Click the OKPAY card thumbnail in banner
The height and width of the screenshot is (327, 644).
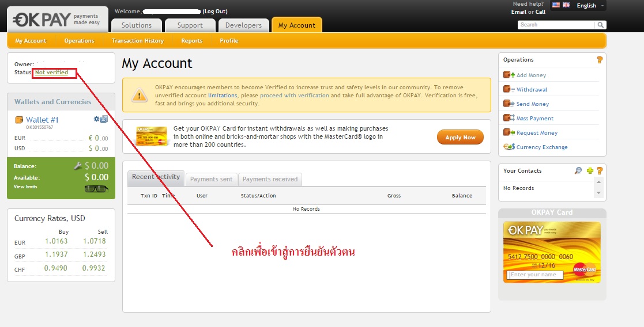point(152,136)
